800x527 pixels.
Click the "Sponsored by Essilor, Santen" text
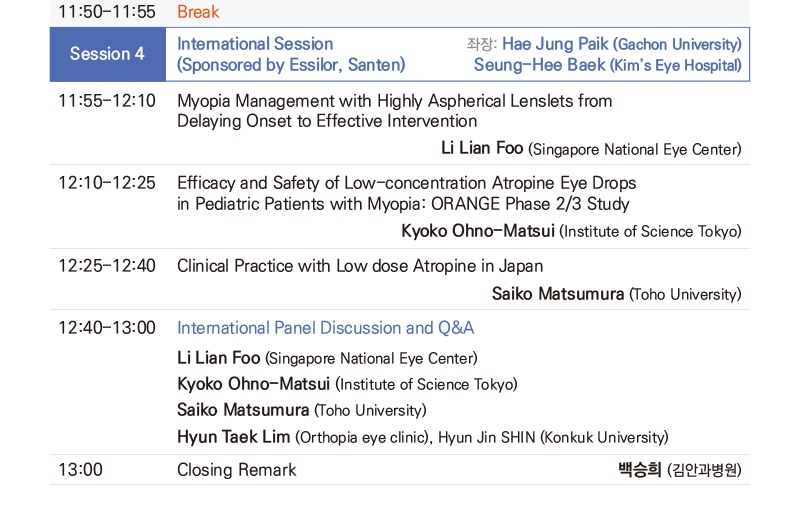291,65
